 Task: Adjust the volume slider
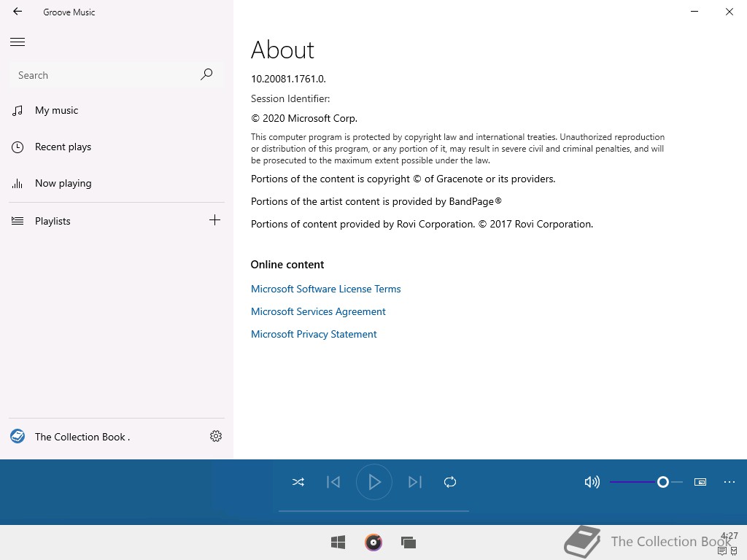[x=646, y=483]
